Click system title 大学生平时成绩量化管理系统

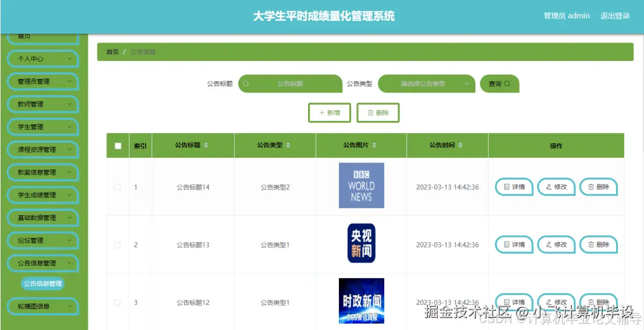324,16
